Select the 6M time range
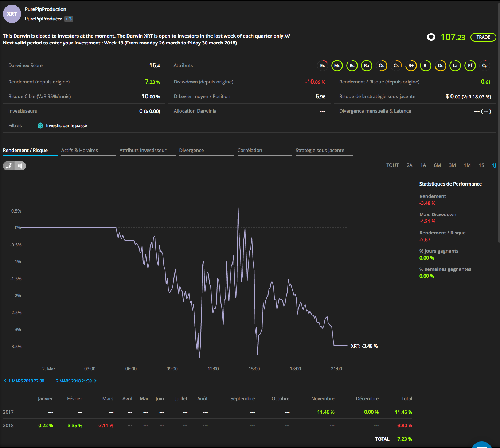 click(x=437, y=165)
